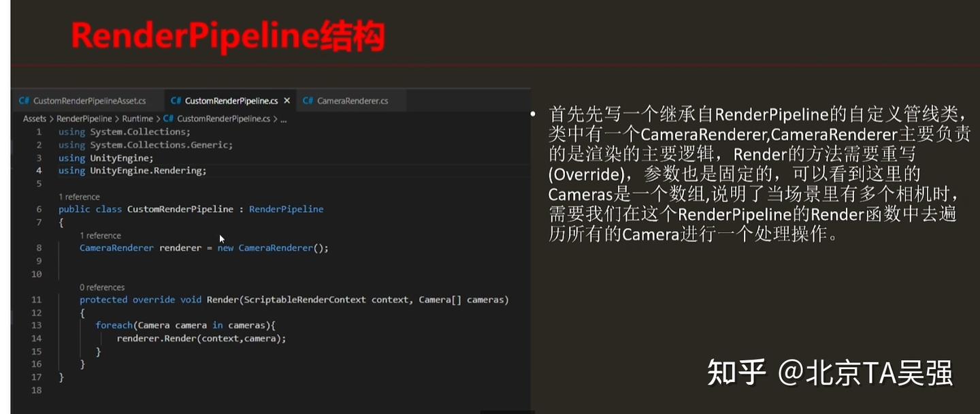The height and width of the screenshot is (414, 980).
Task: Open the Runtime breadcrumb dropdown
Action: [x=138, y=118]
